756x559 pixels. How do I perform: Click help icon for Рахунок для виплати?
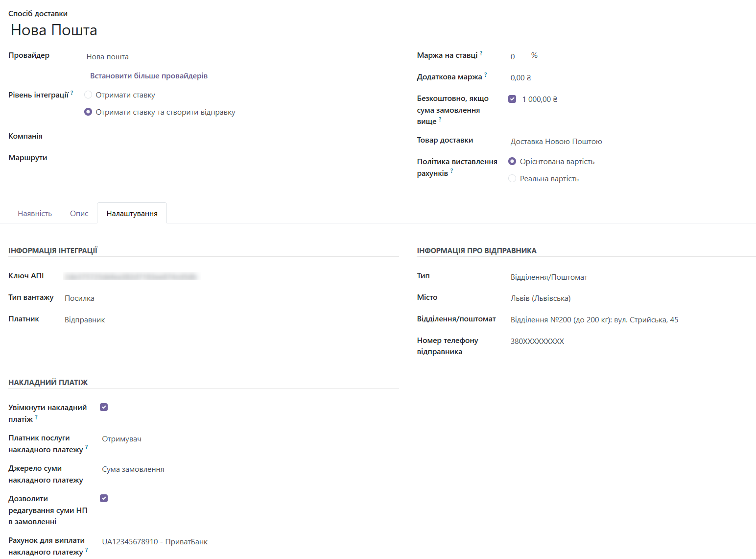[x=87, y=550]
